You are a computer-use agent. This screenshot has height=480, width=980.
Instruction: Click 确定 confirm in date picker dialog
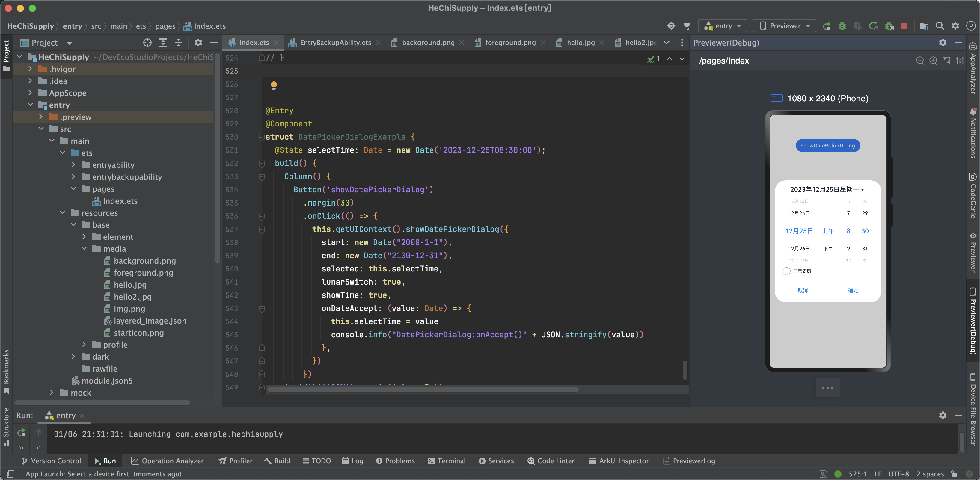click(853, 290)
